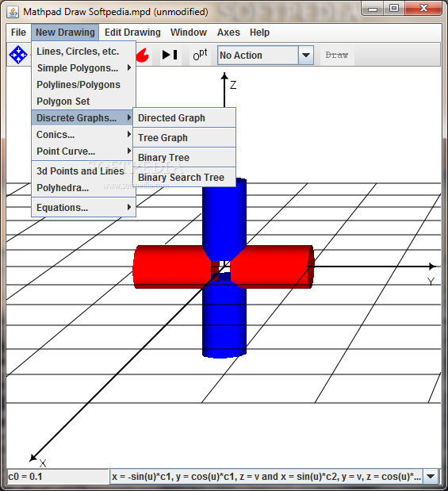This screenshot has height=491, width=448.
Task: Click the blue four-arrow move icon
Action: click(18, 55)
